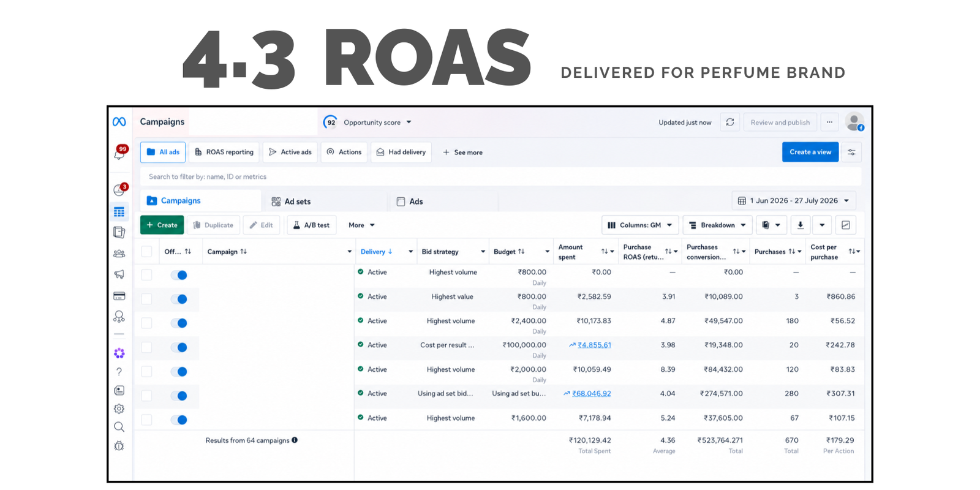
Task: Toggle off the ₹10,173.83 spend campaign
Action: [179, 323]
